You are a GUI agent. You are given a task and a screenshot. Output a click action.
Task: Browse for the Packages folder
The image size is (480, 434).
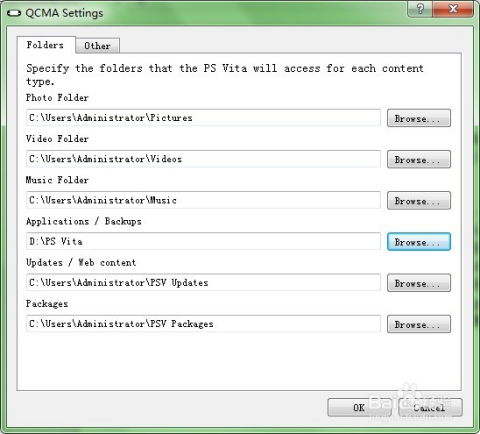pyautogui.click(x=419, y=324)
